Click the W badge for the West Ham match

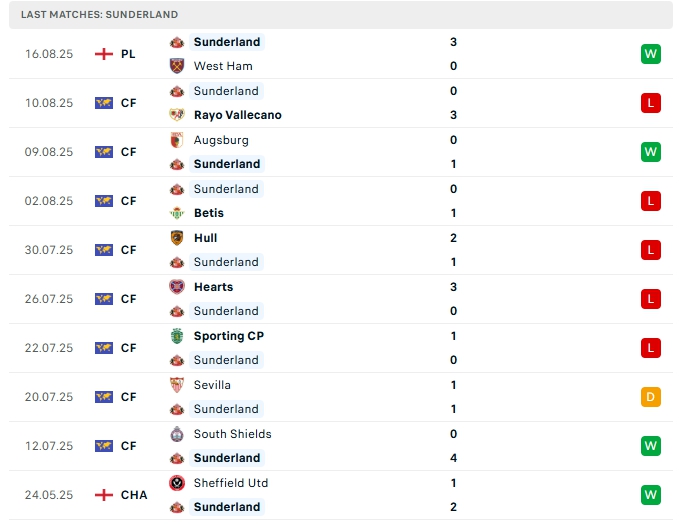651,54
